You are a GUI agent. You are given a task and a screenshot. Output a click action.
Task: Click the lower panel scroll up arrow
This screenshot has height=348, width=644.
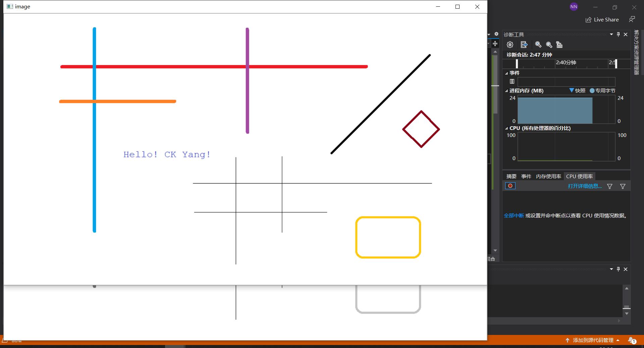tap(627, 288)
